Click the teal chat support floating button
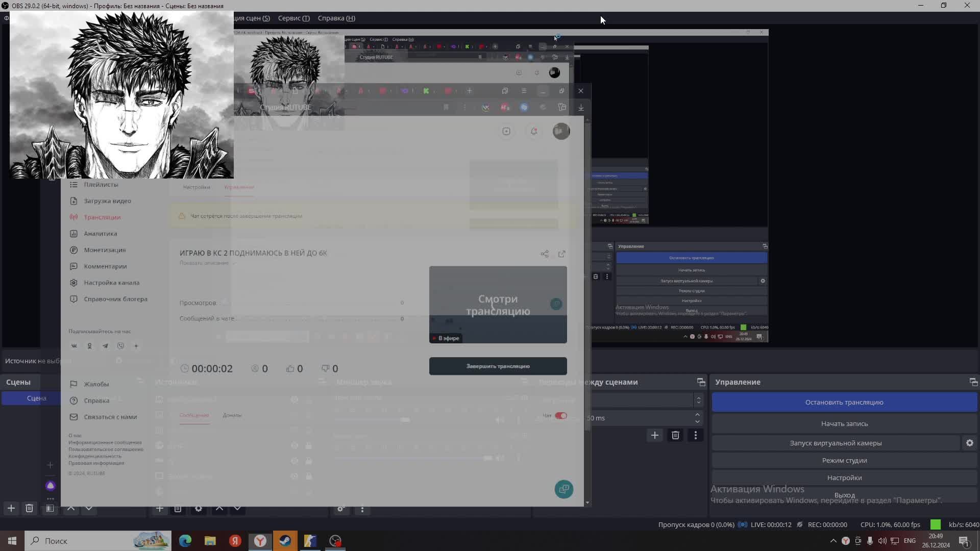980x551 pixels. (x=564, y=490)
